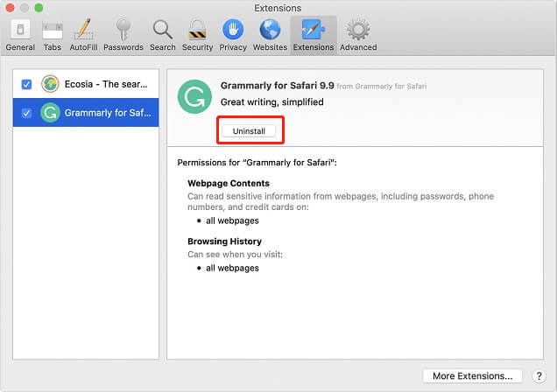Click "all webpages" under Webpage Contents
The image size is (557, 392).
click(232, 220)
